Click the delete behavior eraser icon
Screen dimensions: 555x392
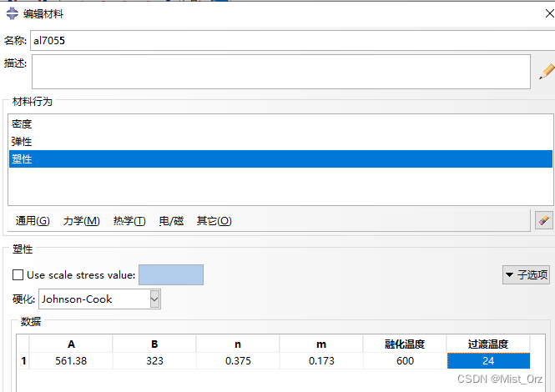(543, 219)
